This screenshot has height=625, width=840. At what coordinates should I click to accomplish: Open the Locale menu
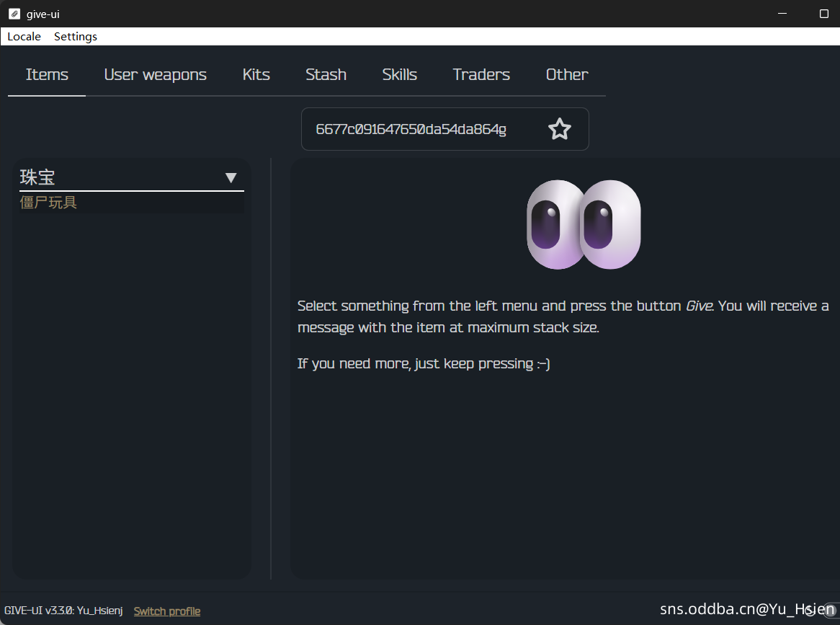[x=24, y=37]
